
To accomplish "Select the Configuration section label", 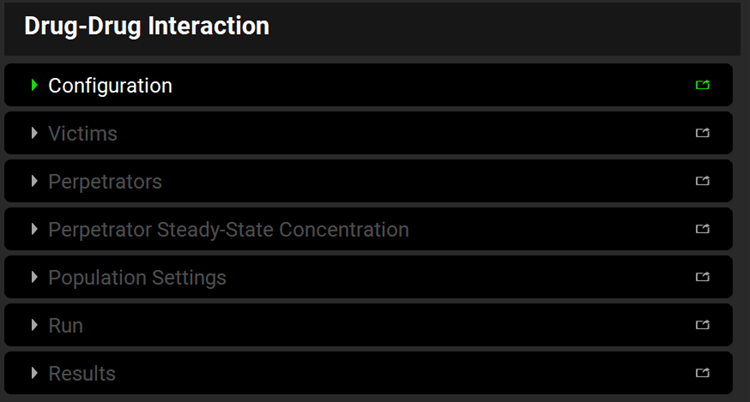I will [x=110, y=86].
